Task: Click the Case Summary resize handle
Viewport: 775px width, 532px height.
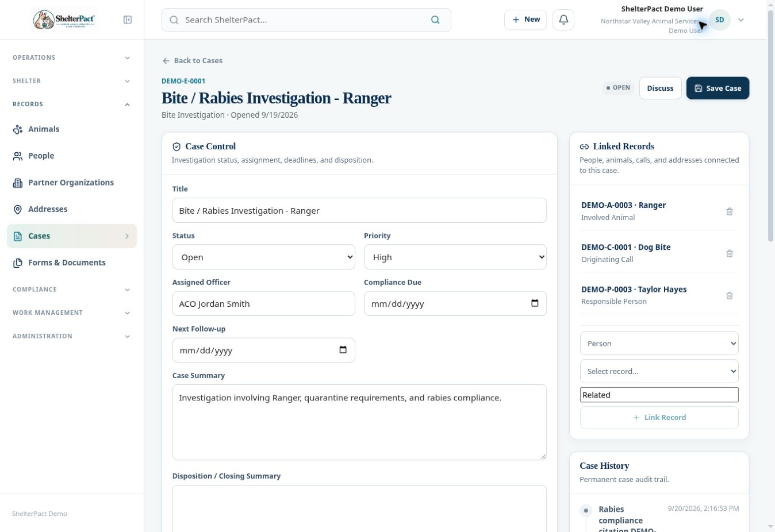Action: [543, 456]
